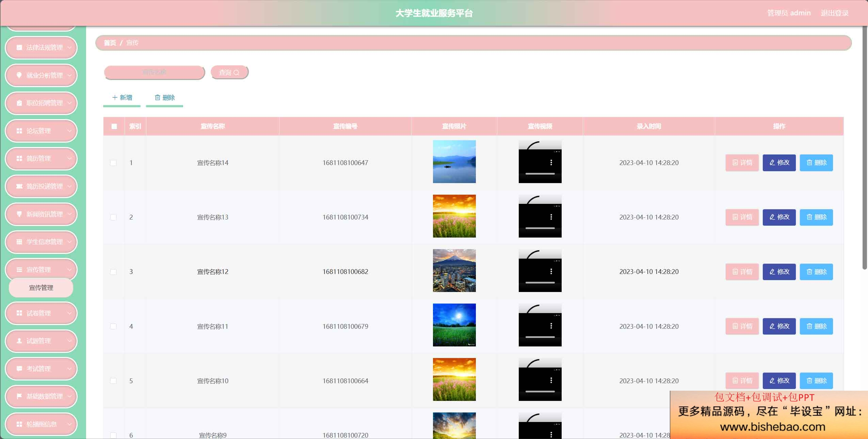
Task: Focus the 宣传名称 search input field
Action: (154, 72)
